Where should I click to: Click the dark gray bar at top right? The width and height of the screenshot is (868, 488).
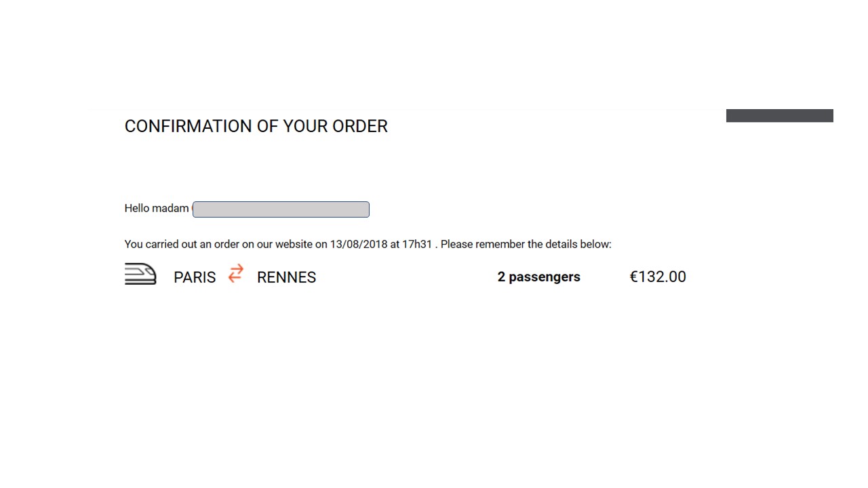tap(780, 116)
